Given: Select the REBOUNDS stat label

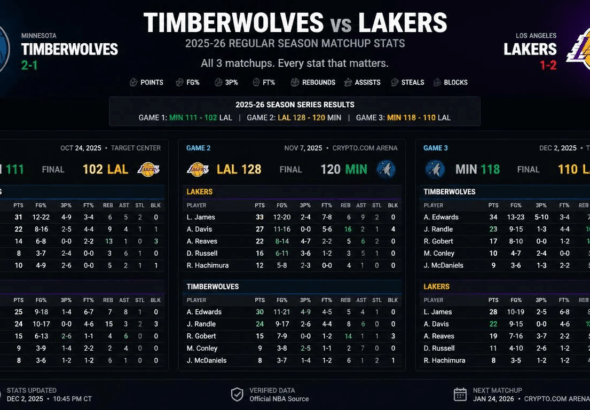Looking at the screenshot, I should (319, 82).
